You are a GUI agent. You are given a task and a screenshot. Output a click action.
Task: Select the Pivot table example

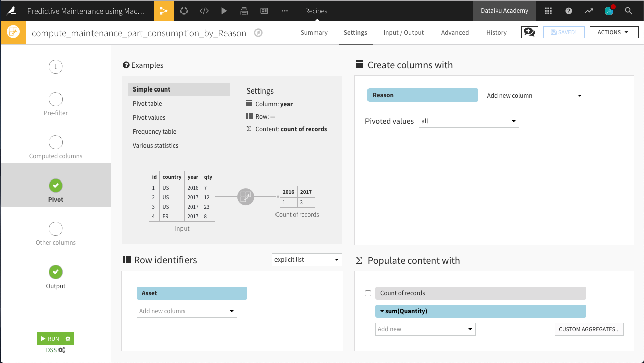[147, 104]
